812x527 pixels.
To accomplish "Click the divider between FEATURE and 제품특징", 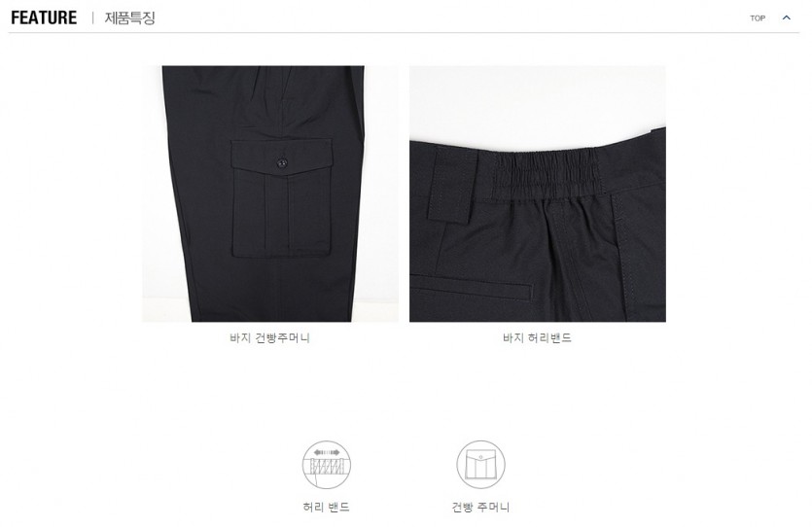I will click(x=92, y=18).
